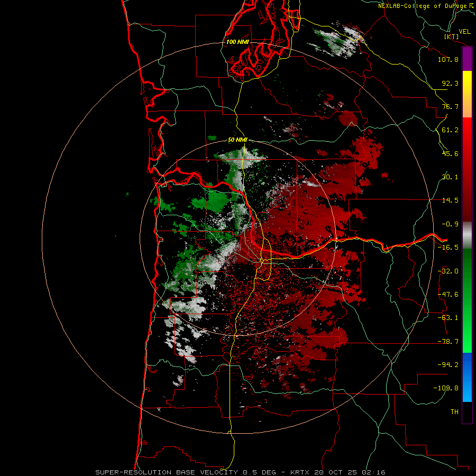Click the 50 NMI range ring label
This screenshot has height=476, width=476.
tap(237, 140)
